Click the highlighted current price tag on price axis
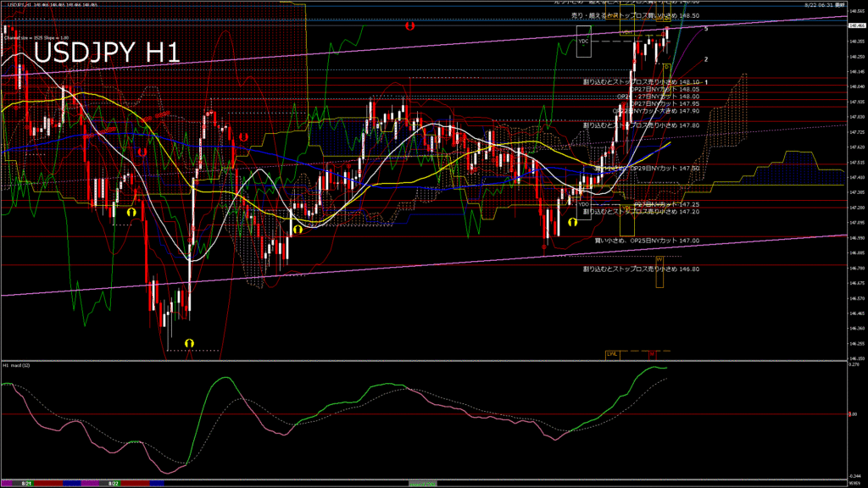868x488 pixels. click(x=856, y=25)
